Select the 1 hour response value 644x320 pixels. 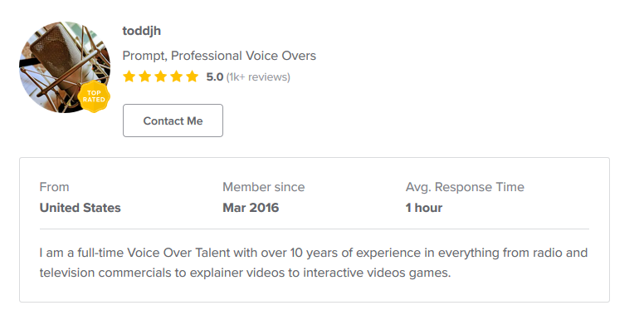[424, 208]
